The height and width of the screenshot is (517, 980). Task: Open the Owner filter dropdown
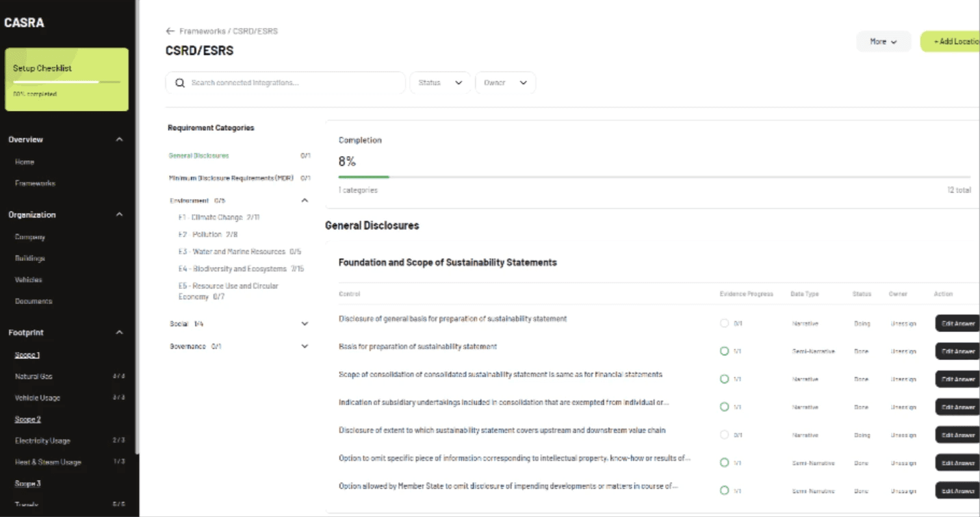coord(505,83)
